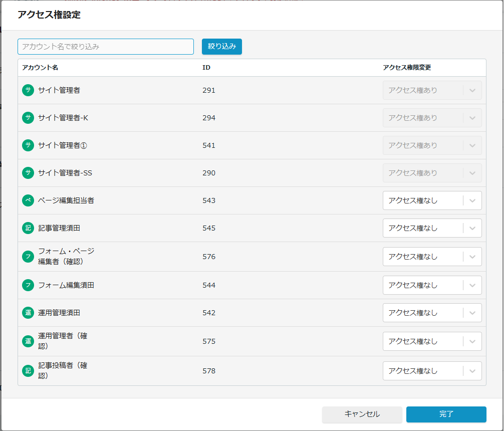Click the 運 avatar icon for 運用管理須田

pos(28,313)
